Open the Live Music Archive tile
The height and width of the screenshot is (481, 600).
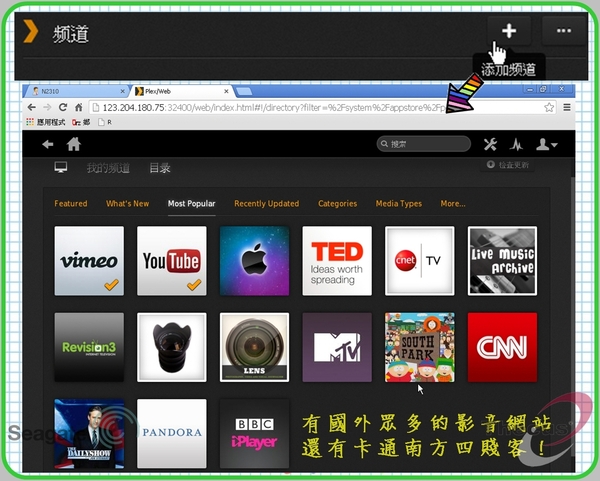tap(502, 261)
